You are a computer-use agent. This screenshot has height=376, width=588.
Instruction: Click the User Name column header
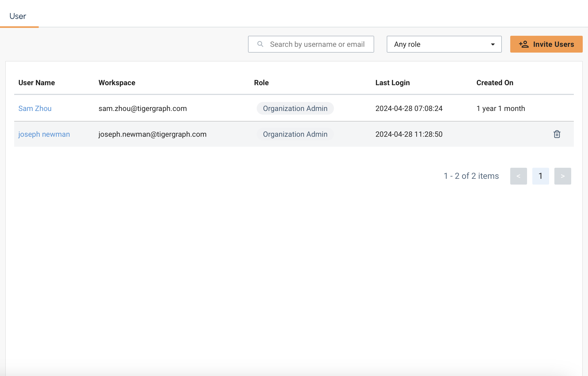[37, 83]
